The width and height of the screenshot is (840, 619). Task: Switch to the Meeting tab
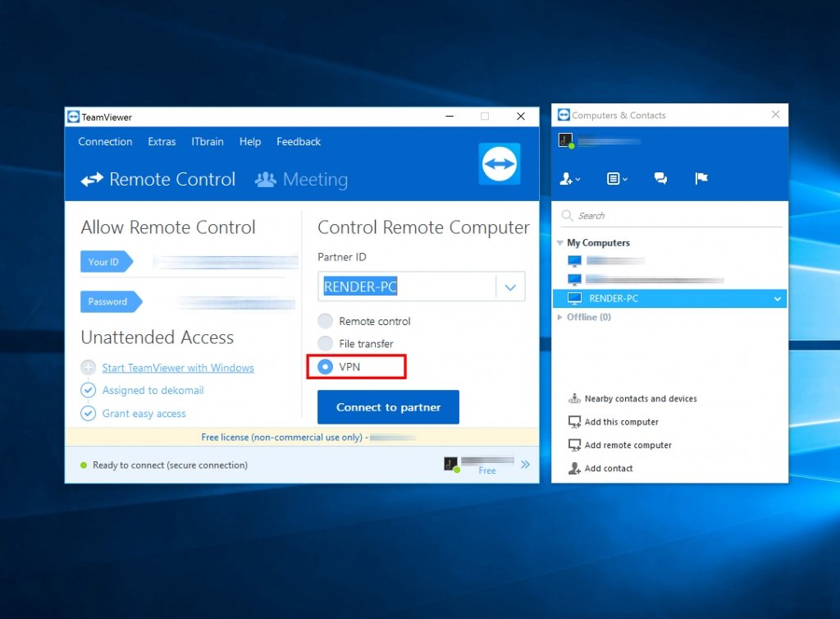(x=301, y=179)
